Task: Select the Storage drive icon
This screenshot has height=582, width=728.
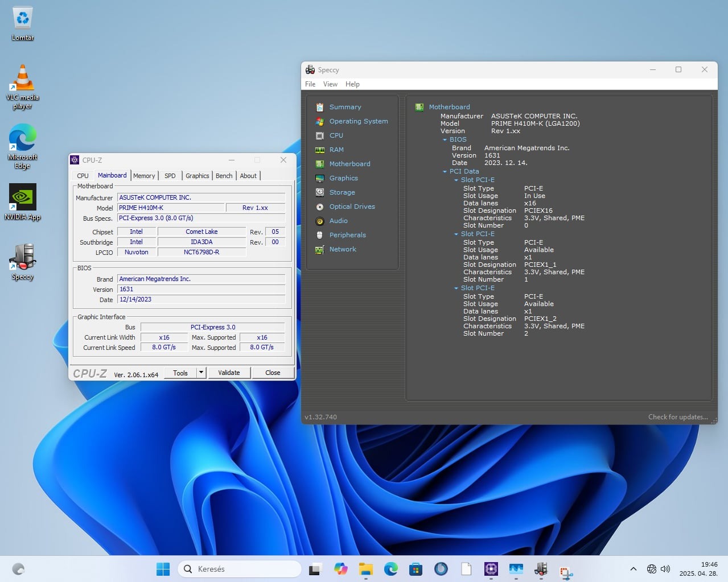Action: click(x=320, y=192)
